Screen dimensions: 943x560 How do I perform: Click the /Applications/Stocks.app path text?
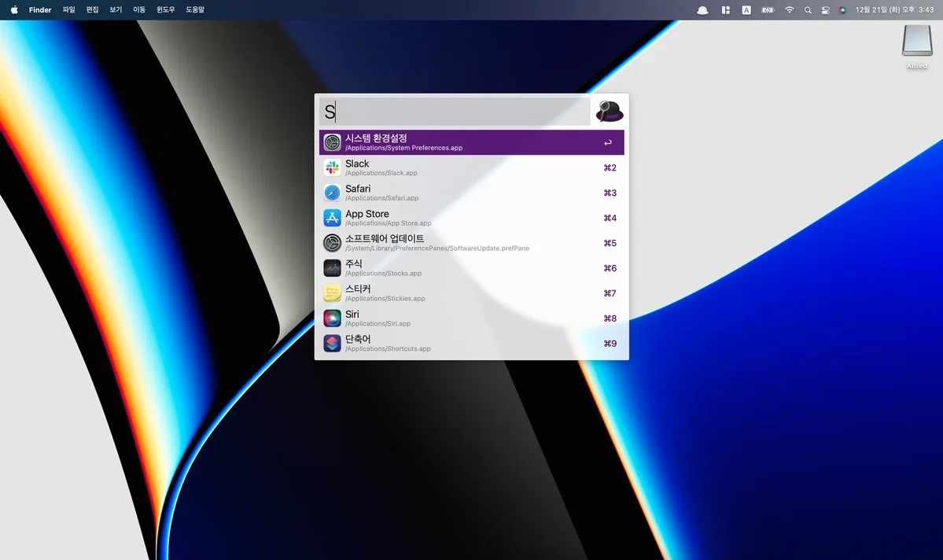coord(383,273)
